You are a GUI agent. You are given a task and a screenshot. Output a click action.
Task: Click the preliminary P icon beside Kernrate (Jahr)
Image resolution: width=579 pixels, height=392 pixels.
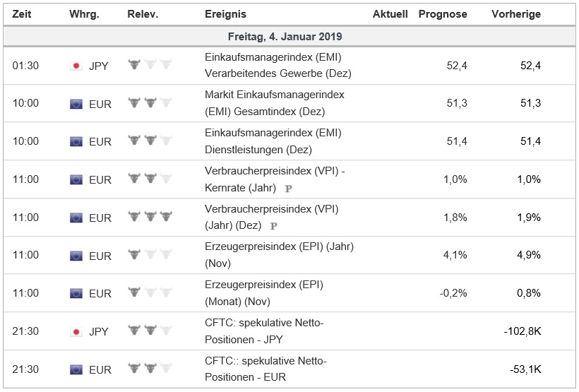[288, 188]
